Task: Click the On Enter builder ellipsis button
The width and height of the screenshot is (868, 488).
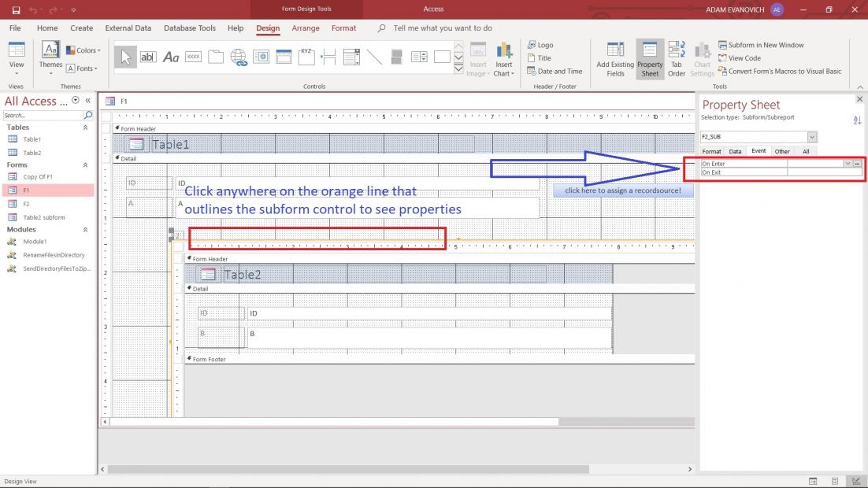Action: (857, 164)
